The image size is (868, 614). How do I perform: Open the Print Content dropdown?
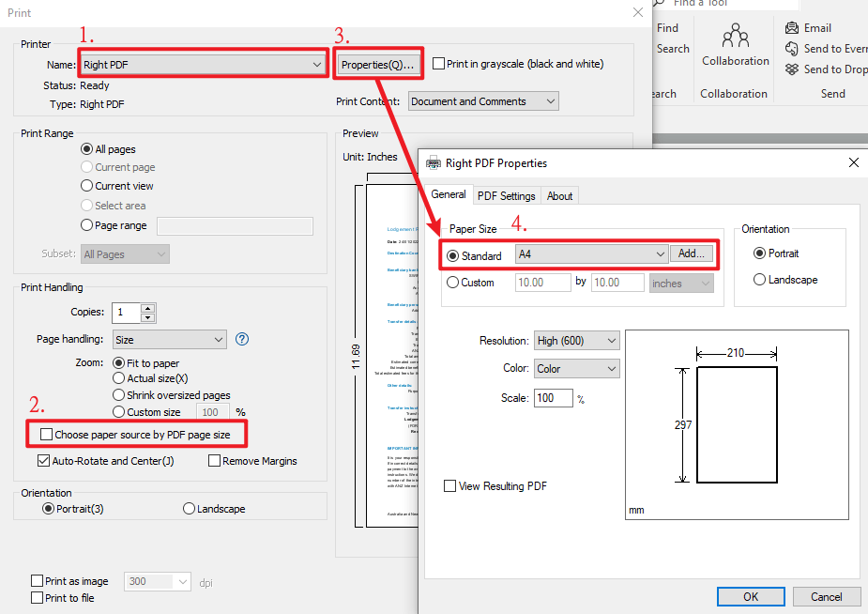point(483,101)
